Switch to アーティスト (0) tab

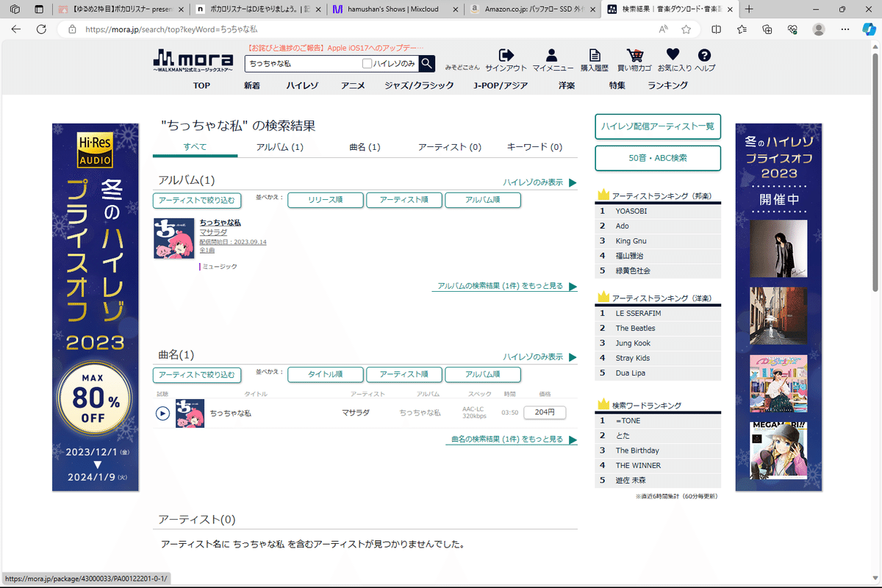click(450, 147)
